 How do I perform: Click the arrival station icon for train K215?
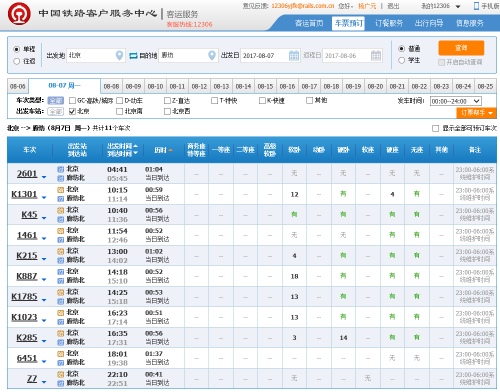coord(60,260)
